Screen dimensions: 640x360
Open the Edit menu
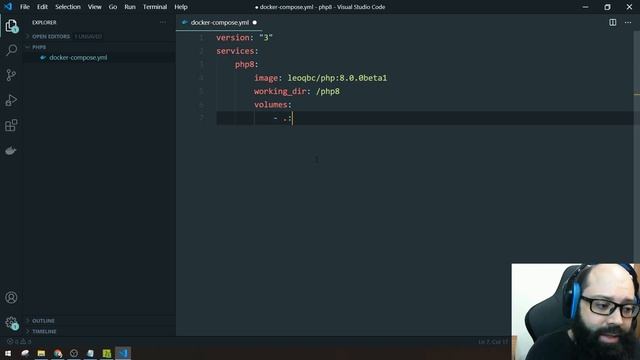42,7
